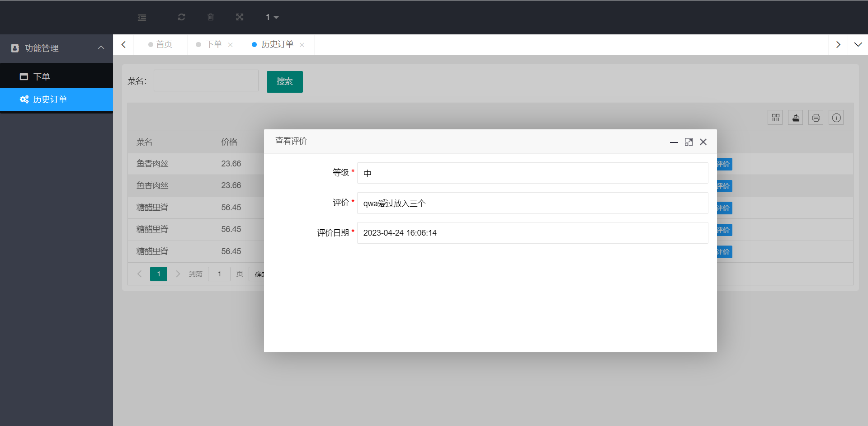Click the 菜名 search input field
This screenshot has height=426, width=868.
coord(206,80)
